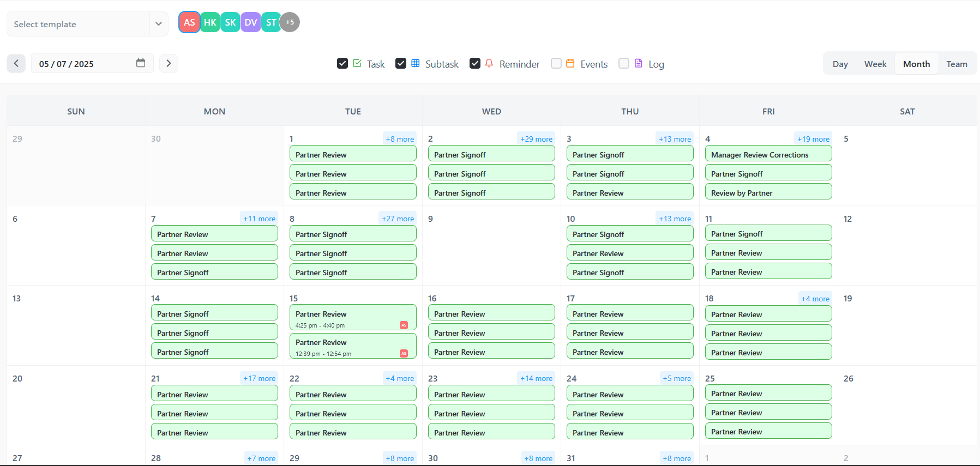
Task: Go to previous month arrow
Action: pyautogui.click(x=16, y=64)
